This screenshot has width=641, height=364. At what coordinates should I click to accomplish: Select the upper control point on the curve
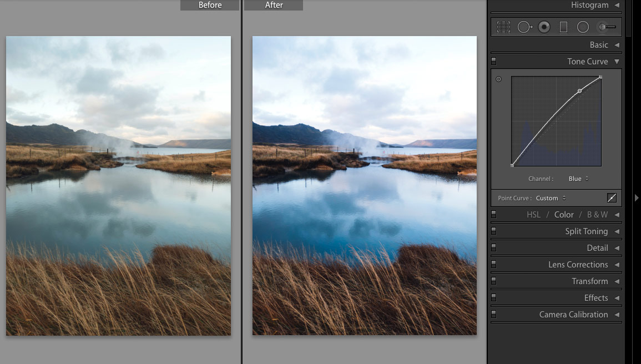(581, 90)
